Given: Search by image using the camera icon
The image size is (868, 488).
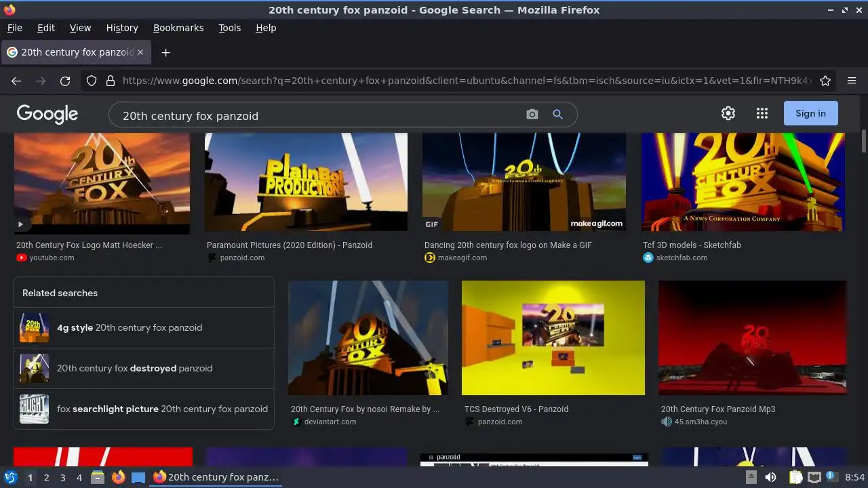Looking at the screenshot, I should 532,115.
